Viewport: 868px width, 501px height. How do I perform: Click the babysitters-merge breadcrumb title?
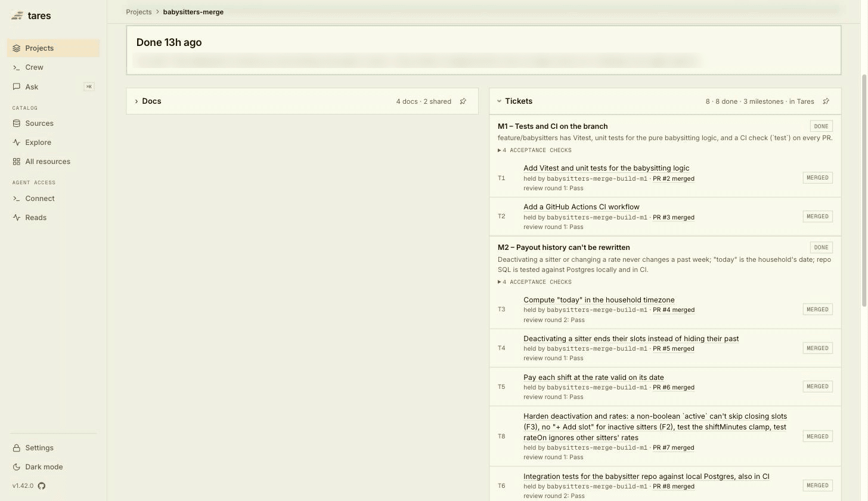[x=193, y=12]
